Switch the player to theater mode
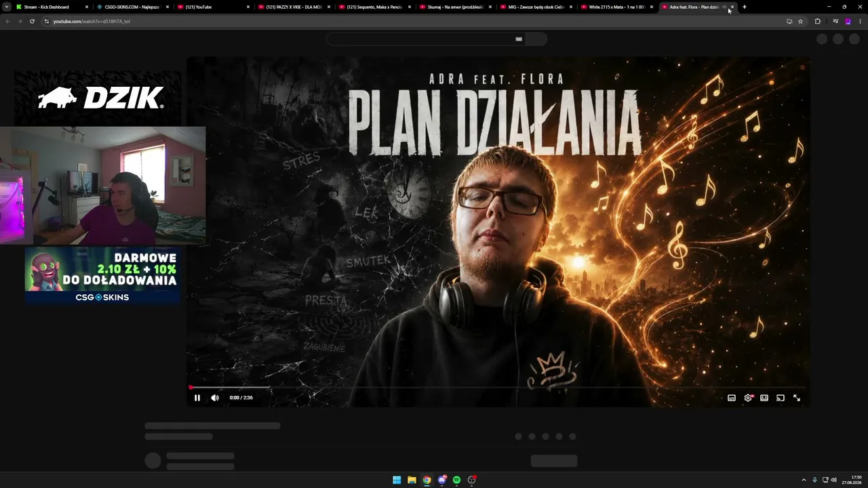This screenshot has height=488, width=868. coord(764,398)
